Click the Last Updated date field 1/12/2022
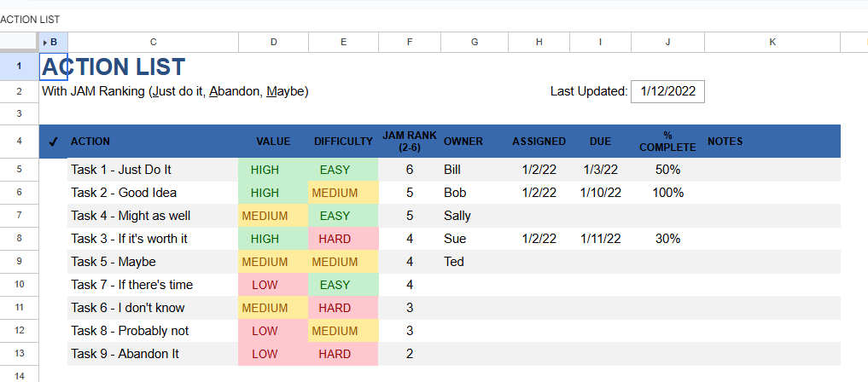This screenshot has height=382, width=868. click(667, 92)
